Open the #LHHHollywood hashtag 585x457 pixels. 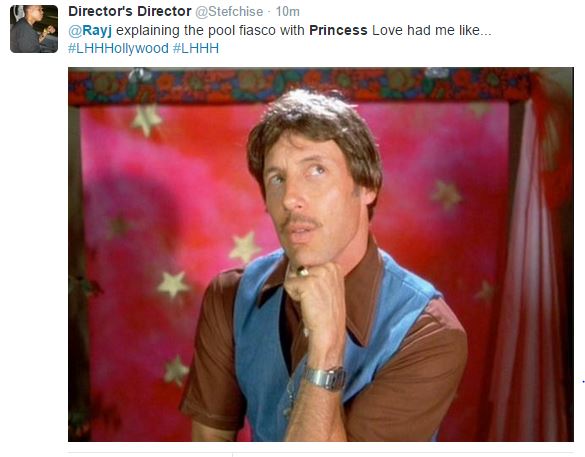click(x=118, y=48)
